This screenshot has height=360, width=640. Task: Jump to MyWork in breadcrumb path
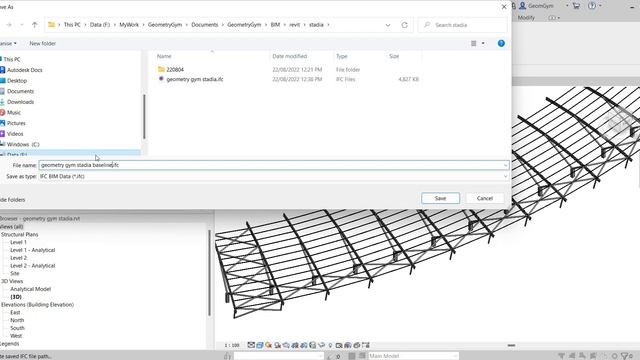(129, 25)
